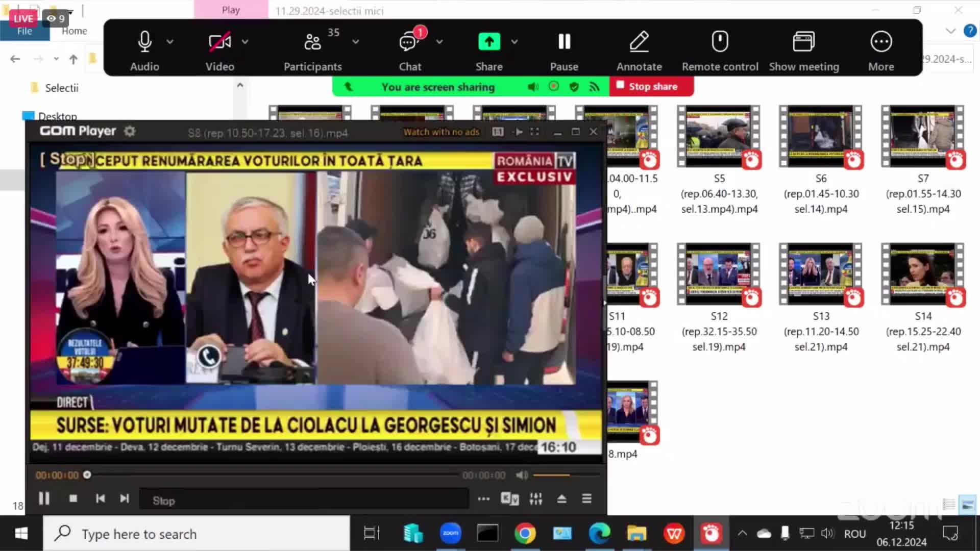980x551 pixels.
Task: Expand the Explorer ribbon chevron
Action: pyautogui.click(x=950, y=31)
